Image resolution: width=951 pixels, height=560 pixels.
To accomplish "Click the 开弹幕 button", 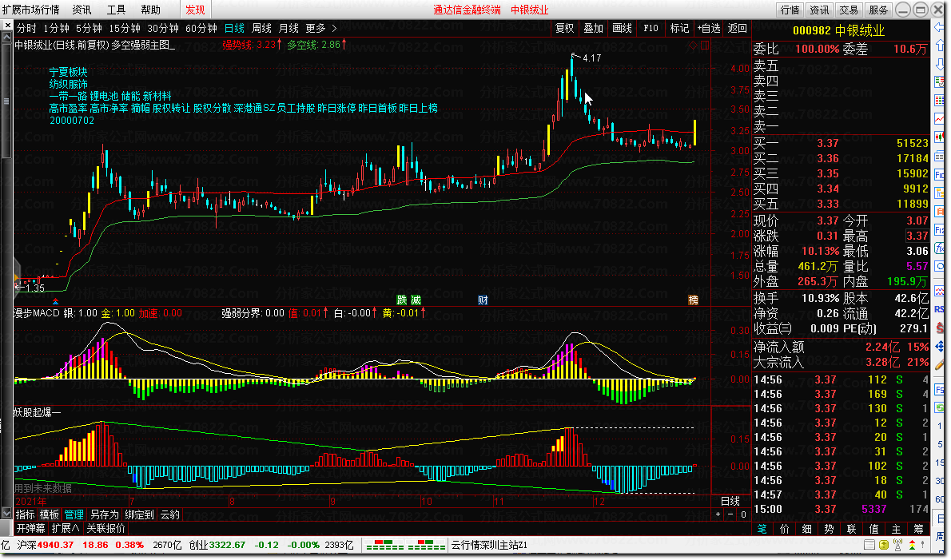I will 31,528.
